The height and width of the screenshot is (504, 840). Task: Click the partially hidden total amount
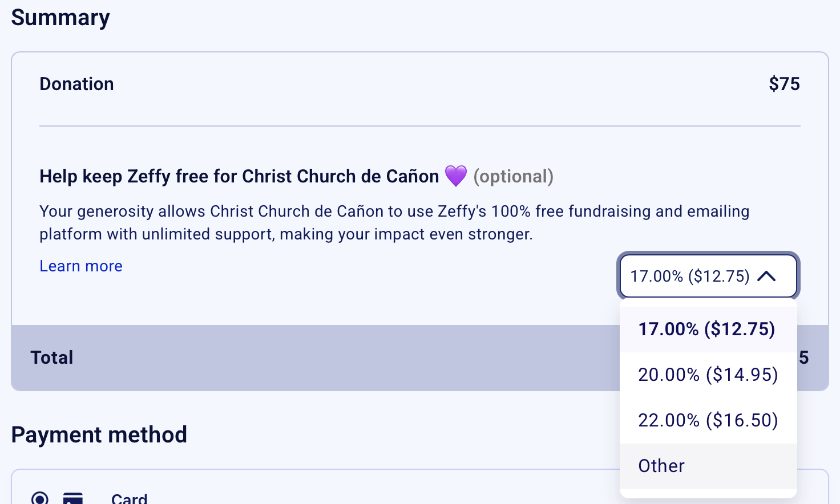(x=803, y=357)
